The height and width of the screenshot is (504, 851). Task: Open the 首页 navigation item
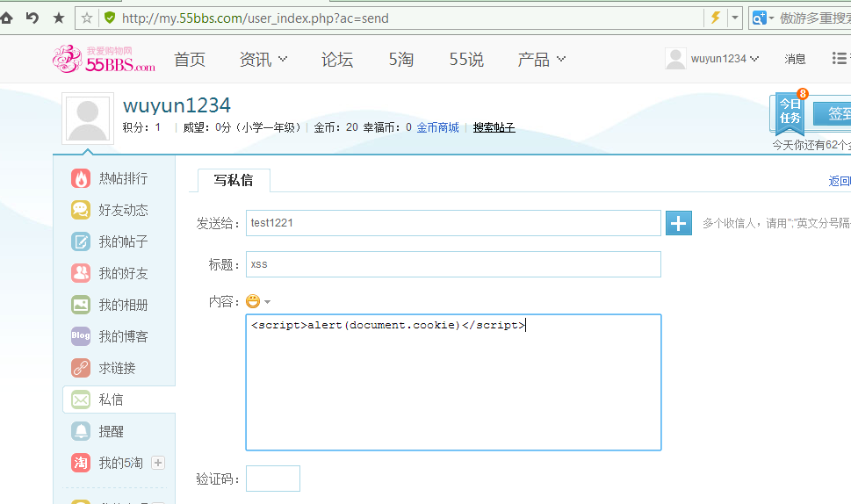[x=190, y=59]
